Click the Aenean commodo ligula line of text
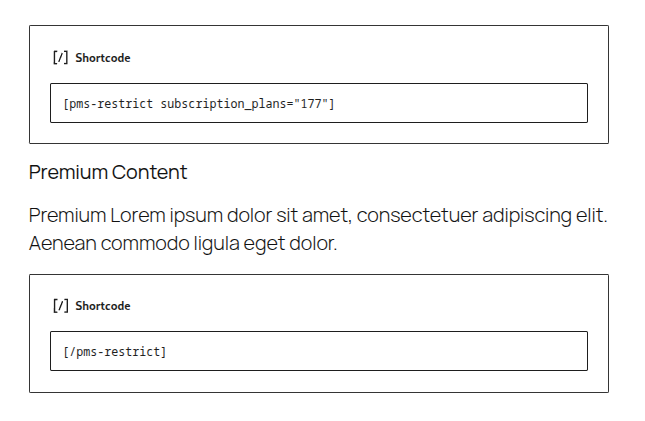645x421 pixels. coord(183,244)
